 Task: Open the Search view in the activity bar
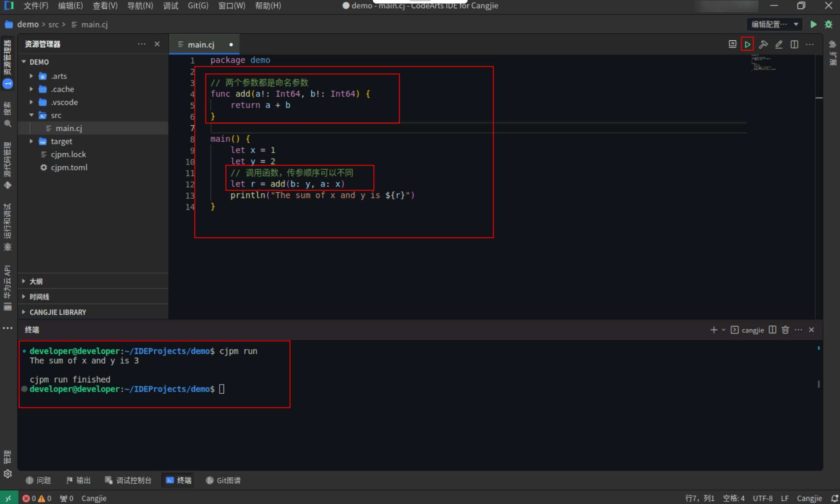click(x=7, y=115)
